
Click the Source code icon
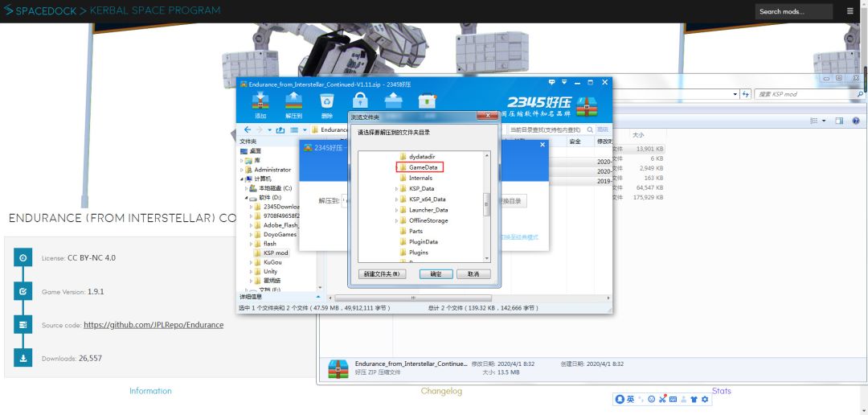pos(23,325)
